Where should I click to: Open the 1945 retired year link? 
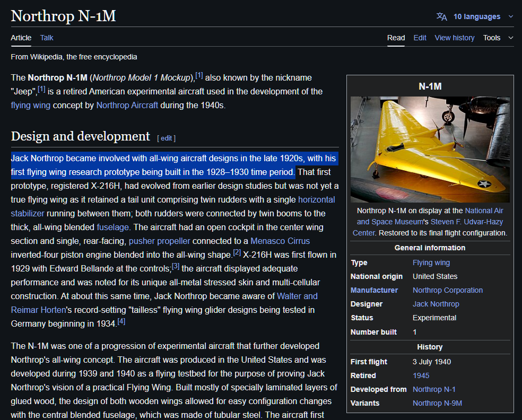click(421, 376)
